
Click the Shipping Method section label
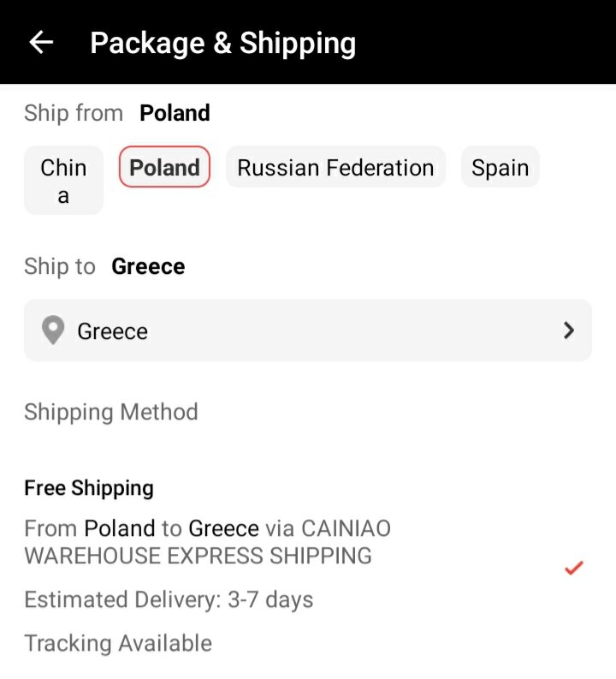111,412
